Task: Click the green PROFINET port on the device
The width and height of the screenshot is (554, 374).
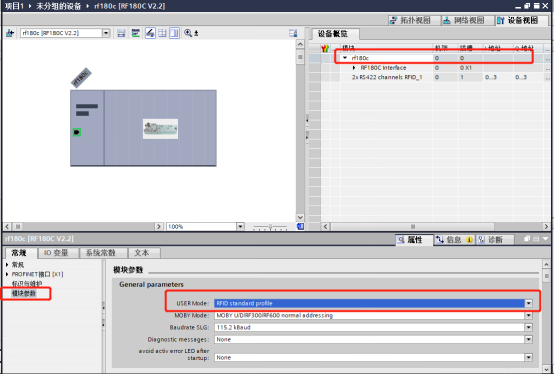Action: [x=77, y=132]
